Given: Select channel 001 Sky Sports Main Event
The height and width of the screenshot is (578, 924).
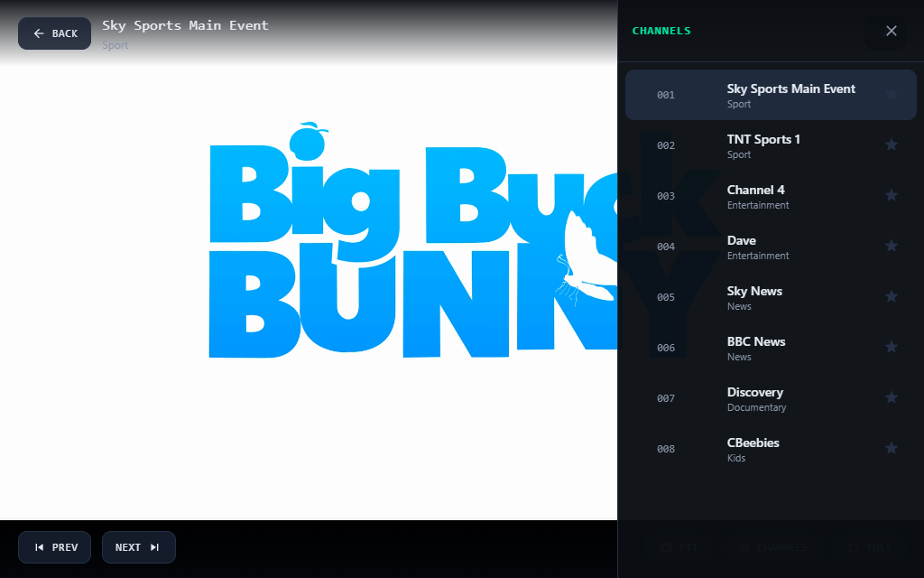Looking at the screenshot, I should pos(771,95).
